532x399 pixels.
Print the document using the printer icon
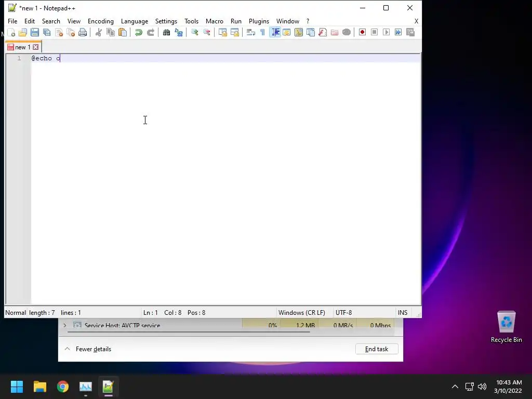[83, 32]
